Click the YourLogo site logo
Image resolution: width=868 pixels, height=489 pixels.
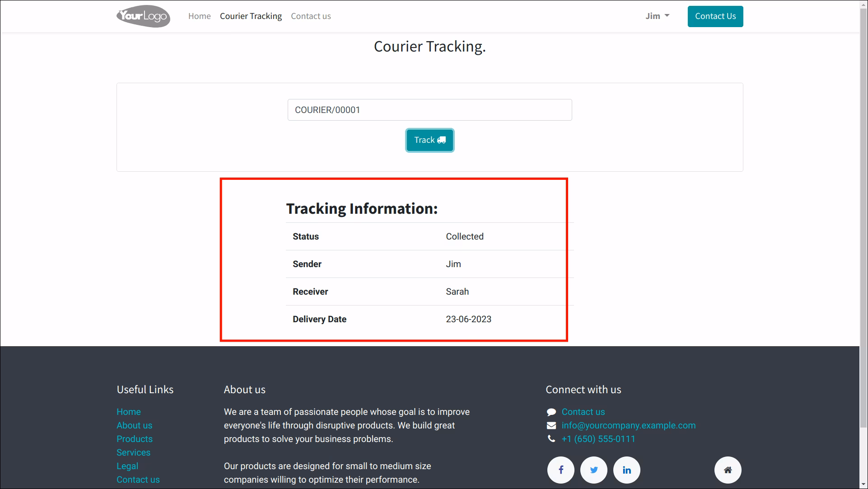click(x=144, y=16)
